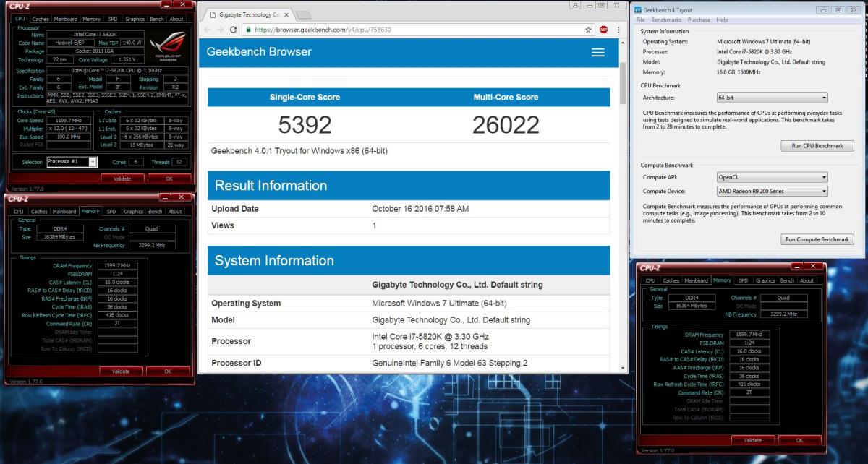The width and height of the screenshot is (868, 464).
Task: Click the Geekbench page vertical scrollbar thumb
Action: 624,83
